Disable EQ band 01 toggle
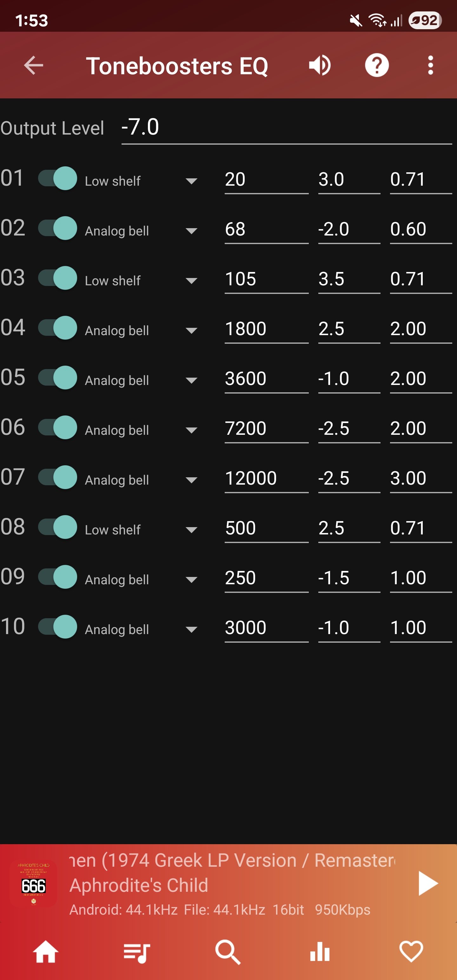Viewport: 457px width, 980px height. pyautogui.click(x=58, y=178)
